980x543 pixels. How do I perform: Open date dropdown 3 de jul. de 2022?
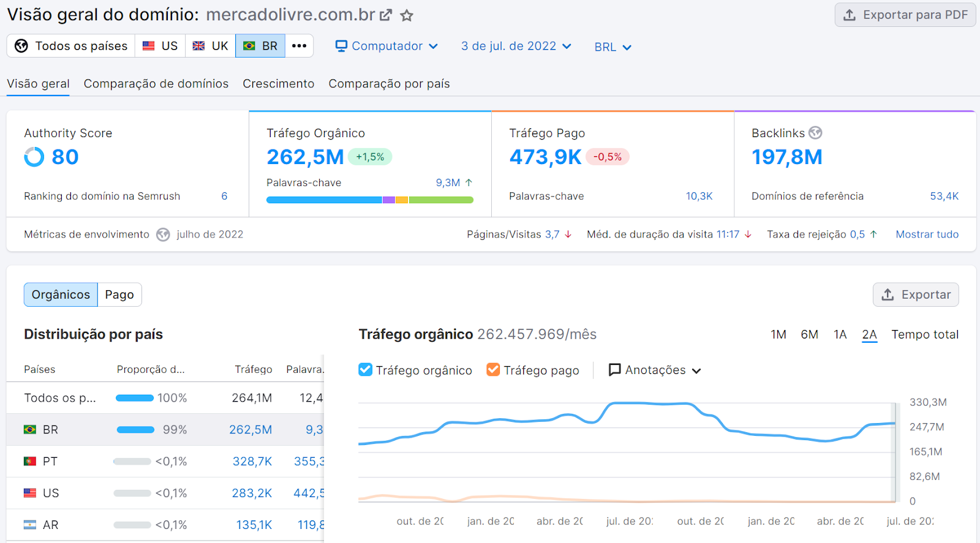tap(516, 46)
